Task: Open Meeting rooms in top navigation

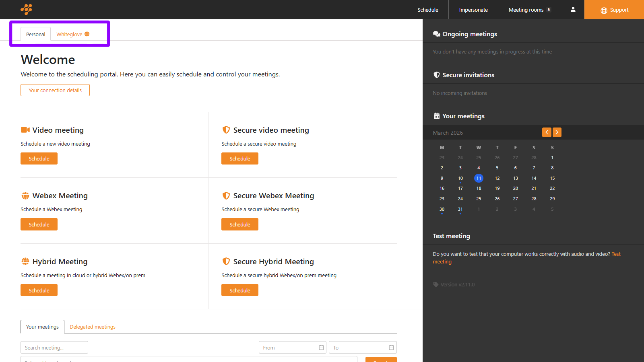Action: coord(529,10)
